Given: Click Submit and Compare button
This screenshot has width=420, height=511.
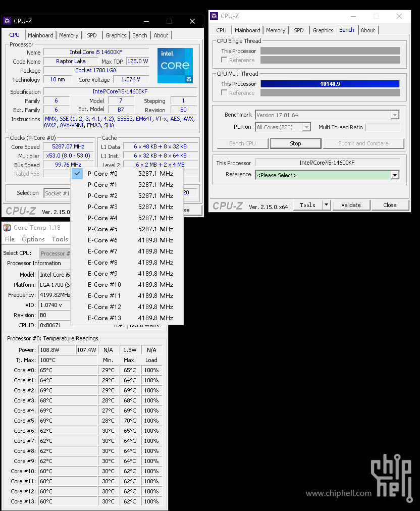Looking at the screenshot, I should click(x=363, y=143).
